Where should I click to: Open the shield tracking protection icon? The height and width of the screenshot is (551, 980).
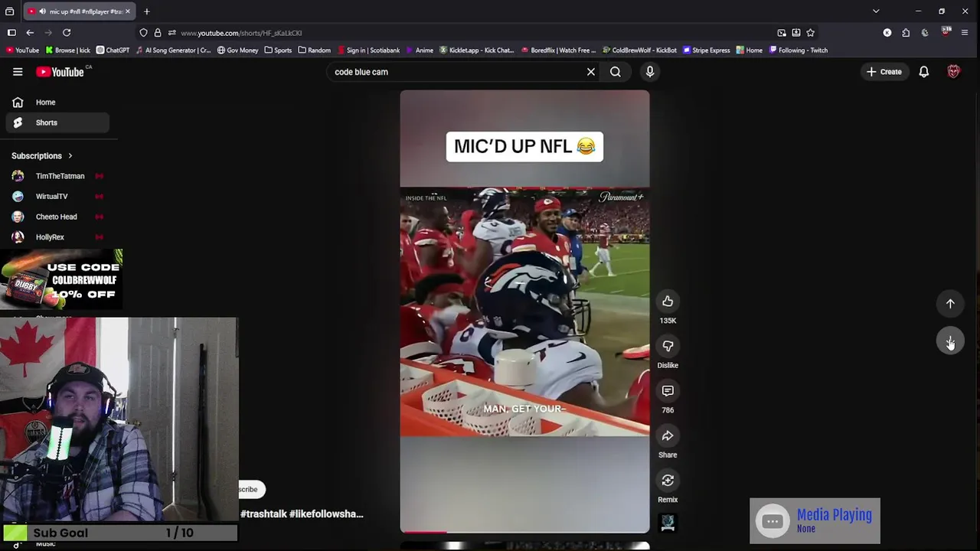[x=143, y=33]
